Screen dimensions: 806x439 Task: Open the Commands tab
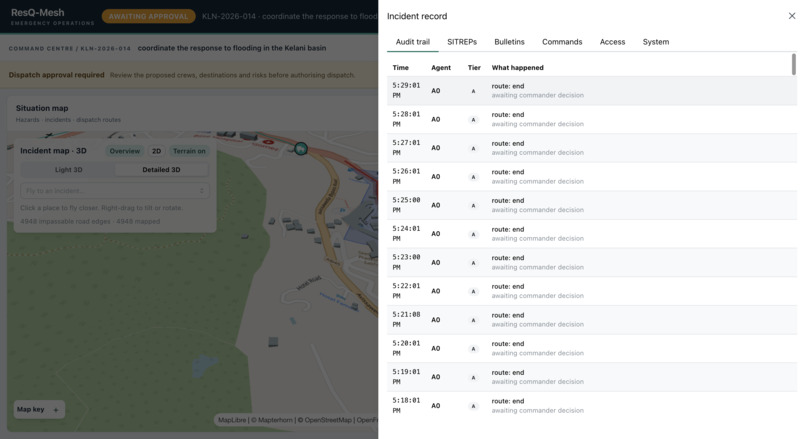[x=562, y=42]
